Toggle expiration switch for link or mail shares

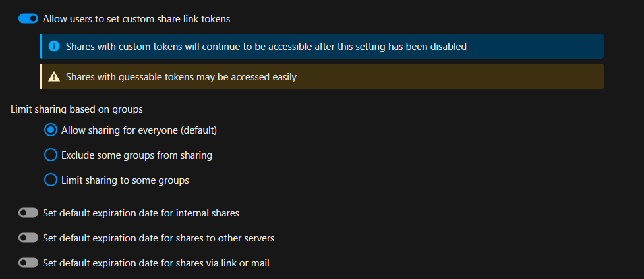(28, 263)
